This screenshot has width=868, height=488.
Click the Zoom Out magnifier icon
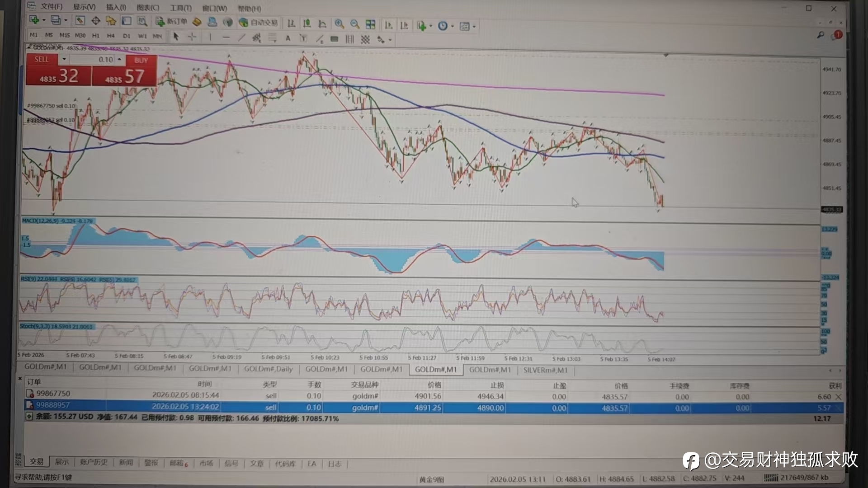(x=355, y=24)
